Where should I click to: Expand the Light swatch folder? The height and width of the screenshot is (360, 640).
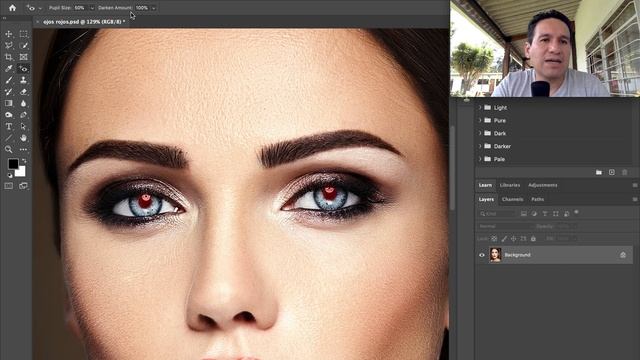(x=480, y=108)
